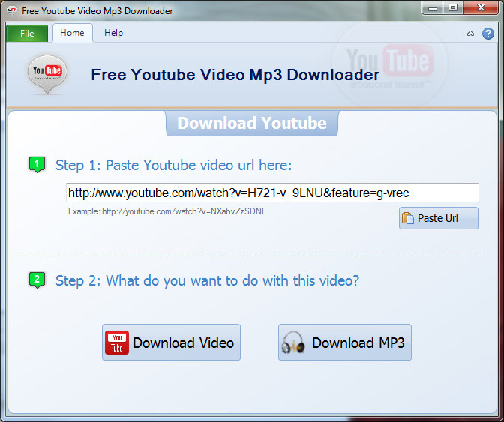Viewport: 504px width, 422px height.
Task: Click the Paste Url button
Action: pyautogui.click(x=439, y=218)
